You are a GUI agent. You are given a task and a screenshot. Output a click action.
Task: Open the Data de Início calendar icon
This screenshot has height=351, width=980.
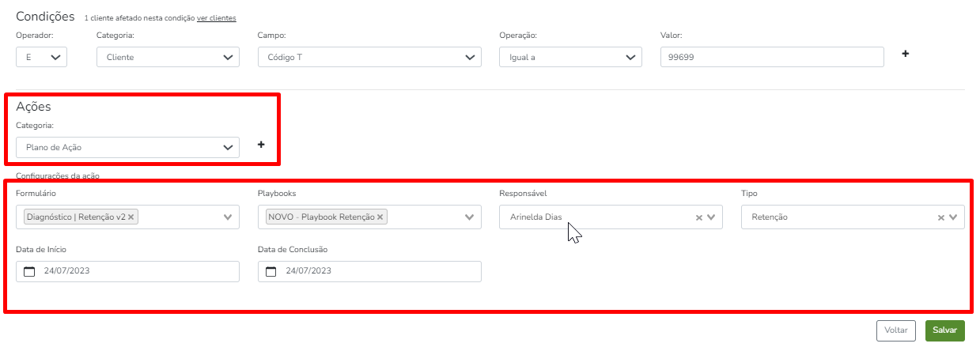click(30, 272)
